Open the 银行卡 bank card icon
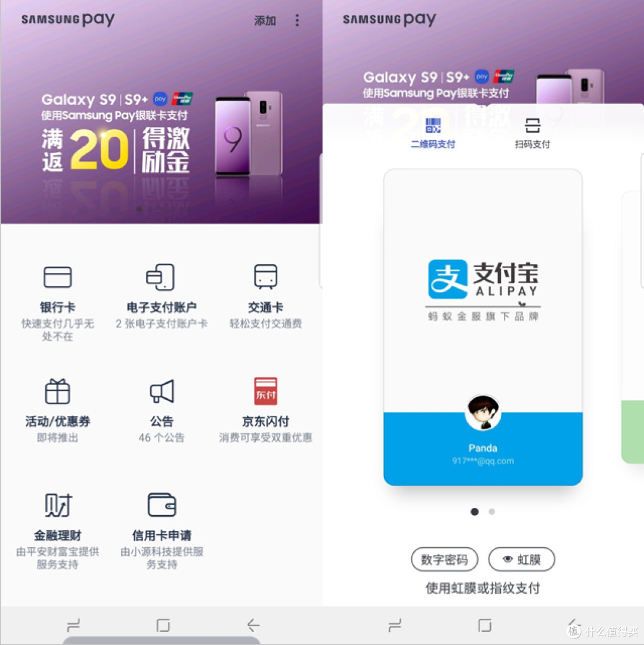 click(x=58, y=277)
